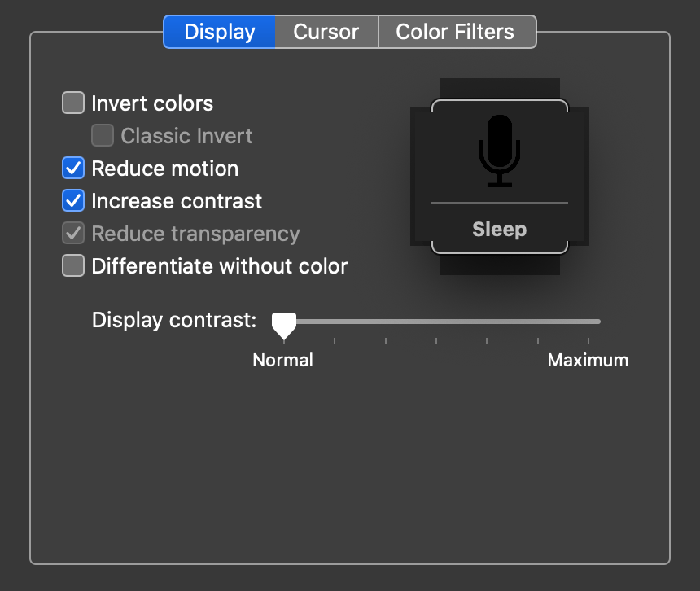The height and width of the screenshot is (591, 700).
Task: Click the Display contrast slider handle
Action: [x=283, y=323]
